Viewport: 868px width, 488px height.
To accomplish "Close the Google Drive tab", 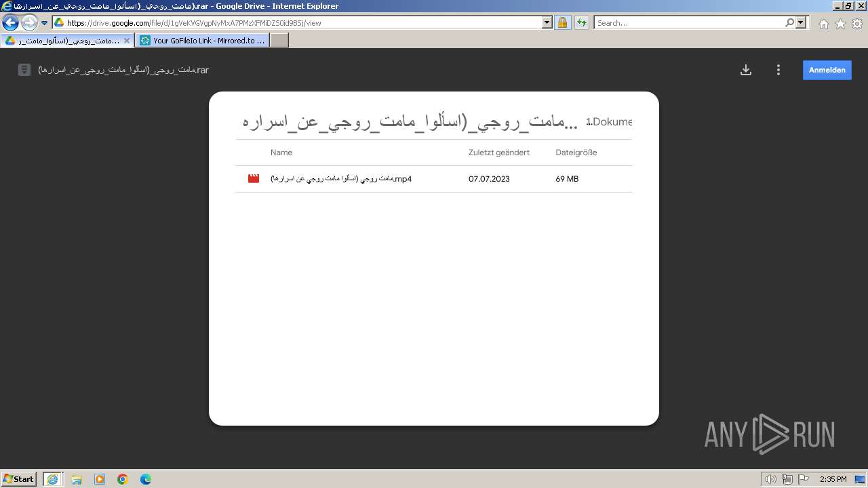I will click(127, 41).
